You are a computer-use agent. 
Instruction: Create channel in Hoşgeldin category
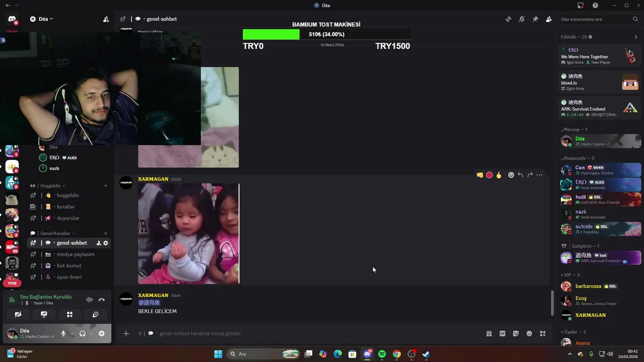pyautogui.click(x=106, y=186)
